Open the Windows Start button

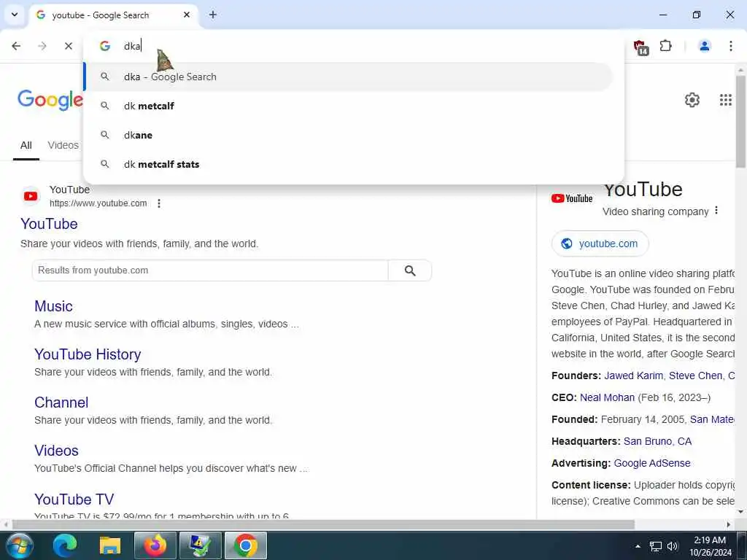[x=20, y=545]
